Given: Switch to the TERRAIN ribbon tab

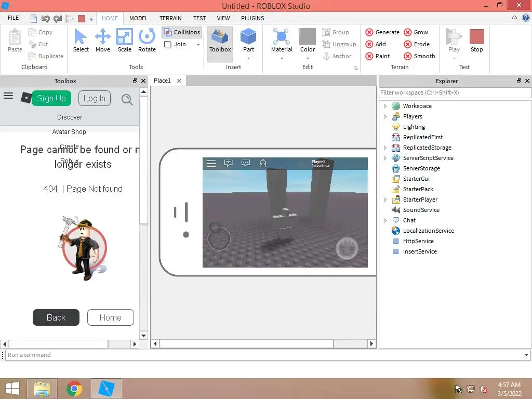Looking at the screenshot, I should [170, 18].
